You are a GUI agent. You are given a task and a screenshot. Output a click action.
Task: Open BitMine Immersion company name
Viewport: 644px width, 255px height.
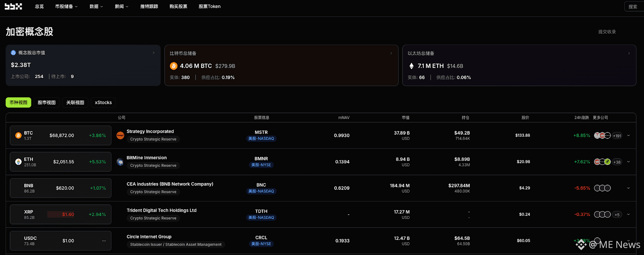(x=147, y=158)
